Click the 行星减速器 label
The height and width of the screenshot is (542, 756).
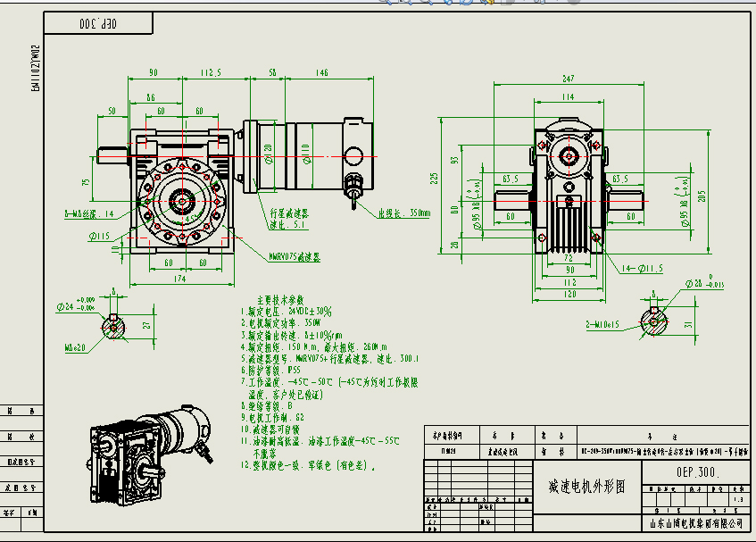[289, 213]
